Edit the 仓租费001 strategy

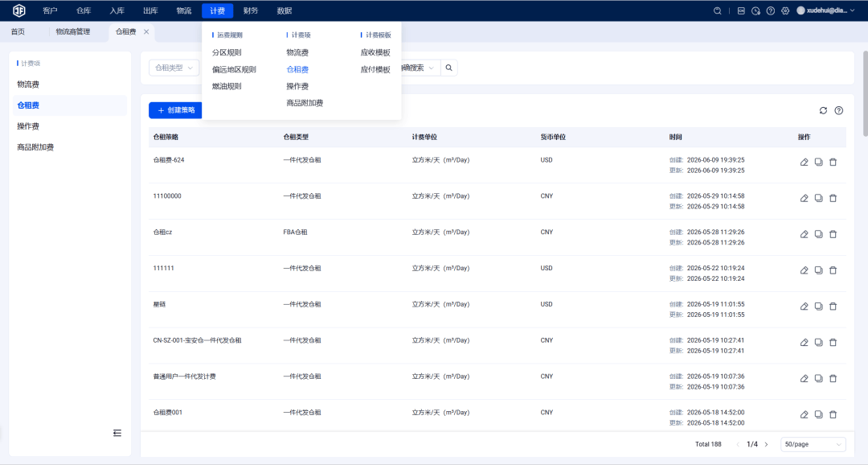[x=804, y=414]
